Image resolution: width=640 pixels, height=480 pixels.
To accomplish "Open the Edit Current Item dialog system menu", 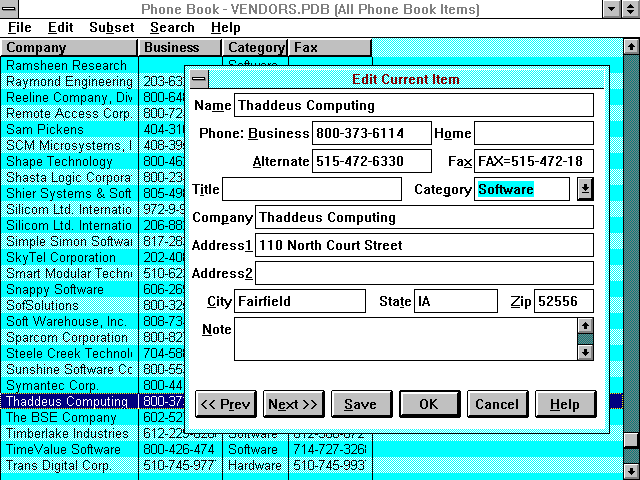I will point(199,79).
